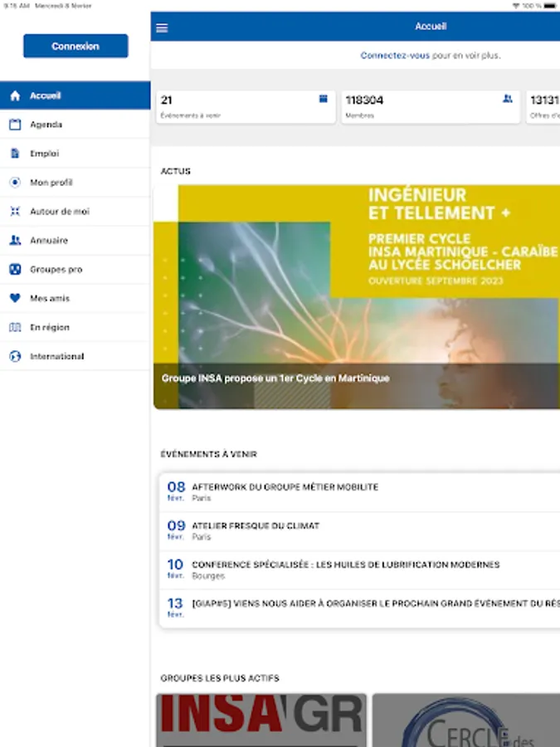Go to Accueil menu item
560x747 pixels.
tap(75, 95)
